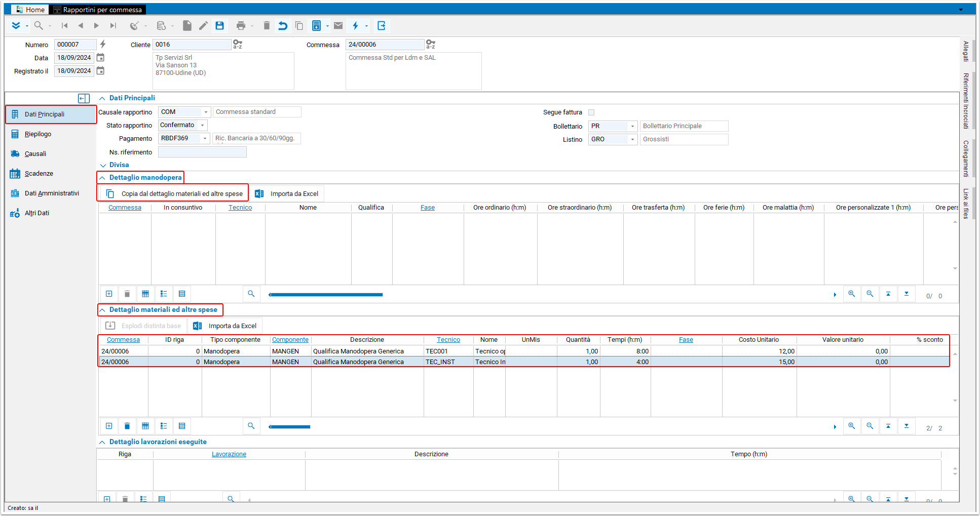Switch to Home tab

30,10
